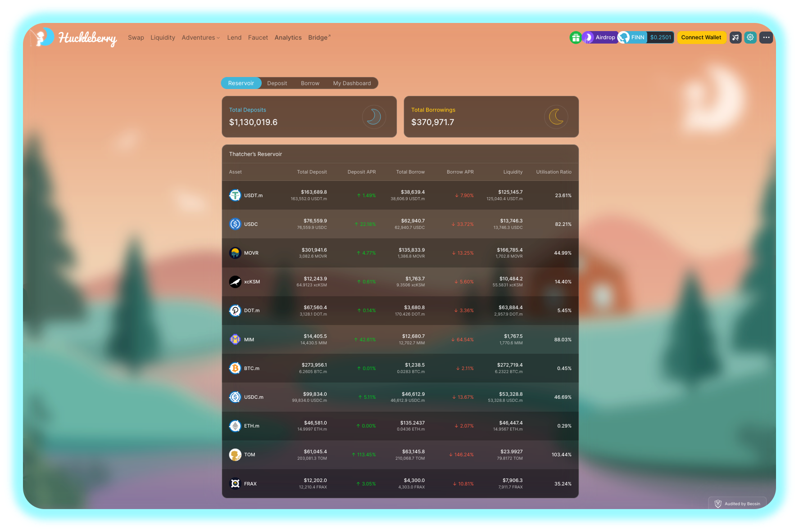The height and width of the screenshot is (532, 799).
Task: Open the Swap page
Action: 136,38
